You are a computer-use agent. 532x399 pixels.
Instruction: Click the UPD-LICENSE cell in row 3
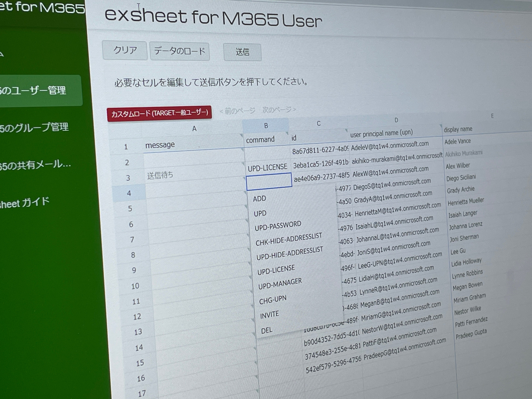[x=268, y=167]
